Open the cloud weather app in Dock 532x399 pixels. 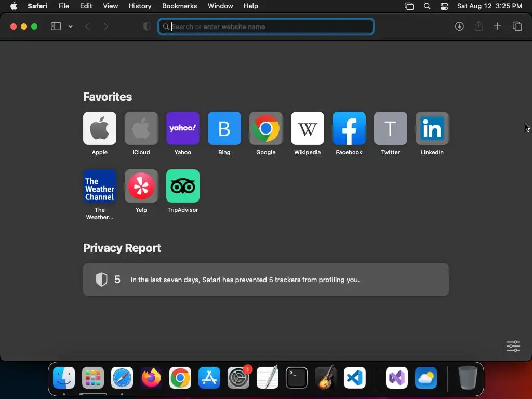click(x=426, y=378)
